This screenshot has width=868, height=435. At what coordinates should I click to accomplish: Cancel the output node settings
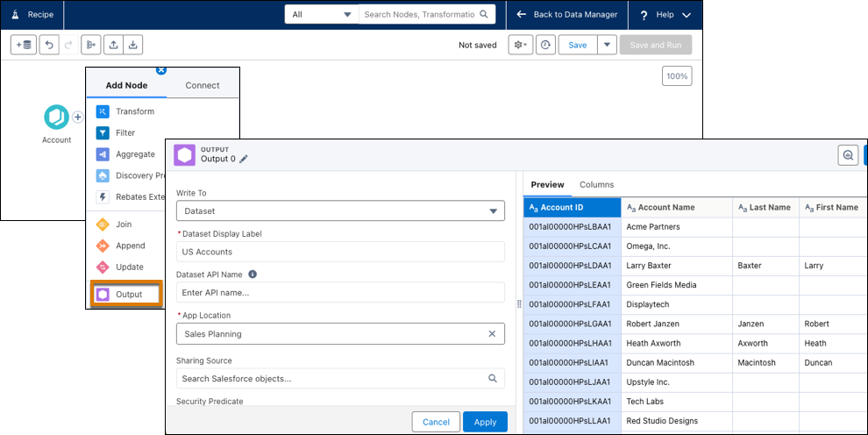point(436,422)
